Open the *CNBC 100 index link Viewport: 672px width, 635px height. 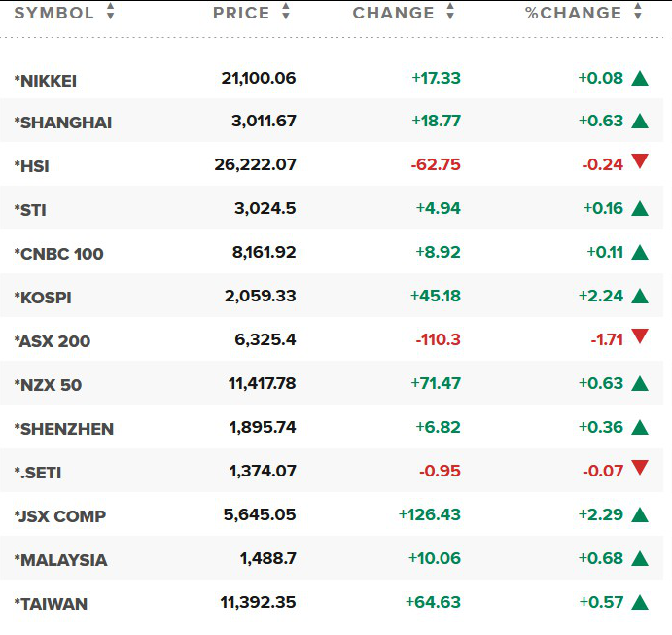(x=58, y=254)
